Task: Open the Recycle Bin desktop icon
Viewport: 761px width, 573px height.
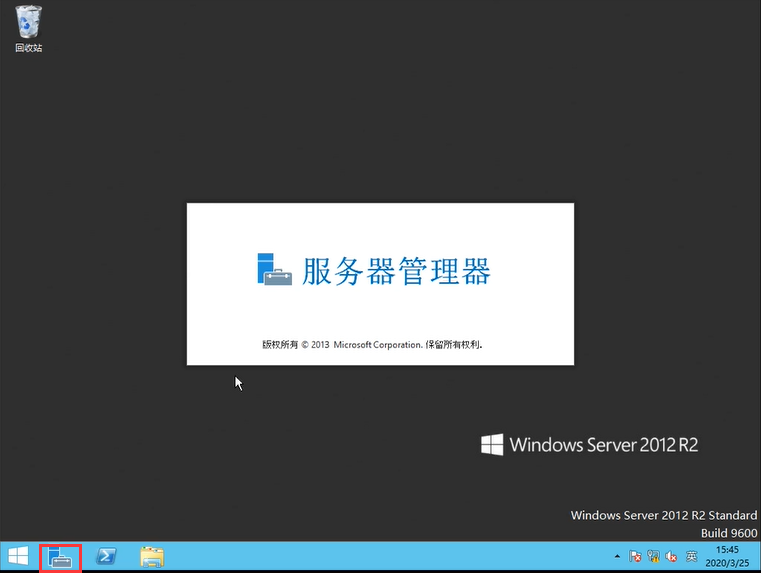Action: [28, 28]
